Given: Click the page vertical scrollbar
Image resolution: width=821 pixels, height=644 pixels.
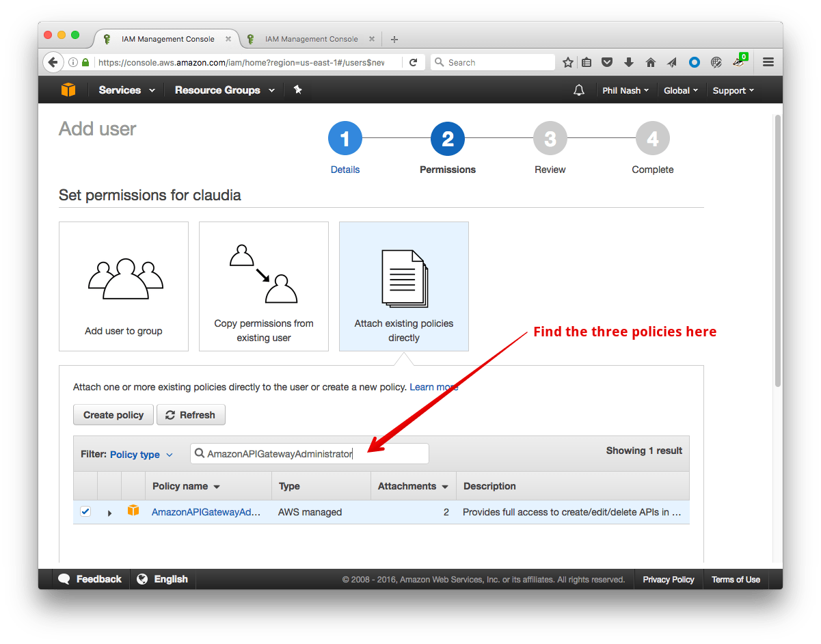Looking at the screenshot, I should click(777, 252).
